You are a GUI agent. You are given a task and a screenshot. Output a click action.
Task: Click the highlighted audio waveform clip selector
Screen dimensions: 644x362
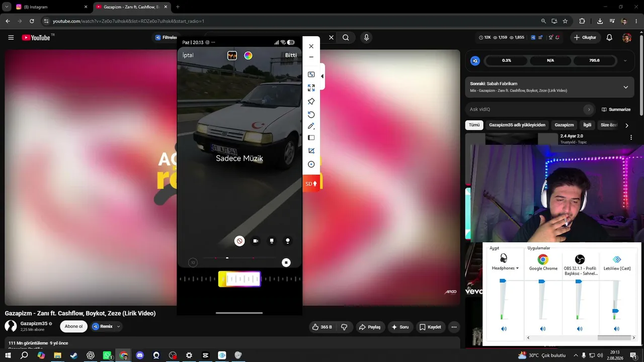239,279
